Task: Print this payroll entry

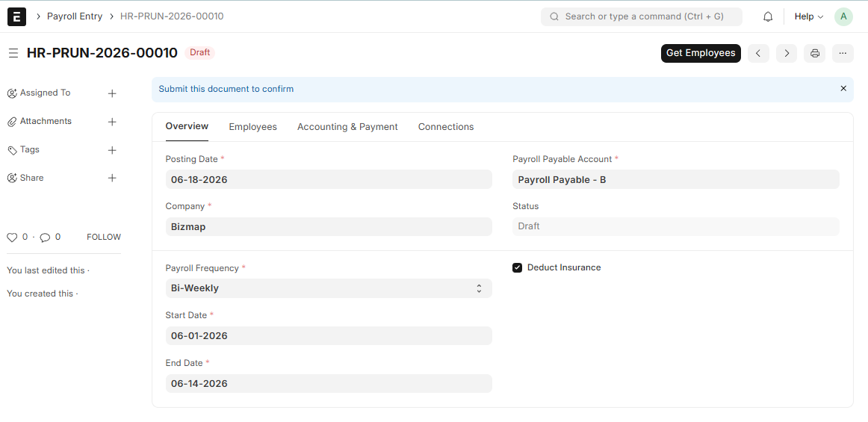Action: pos(815,53)
